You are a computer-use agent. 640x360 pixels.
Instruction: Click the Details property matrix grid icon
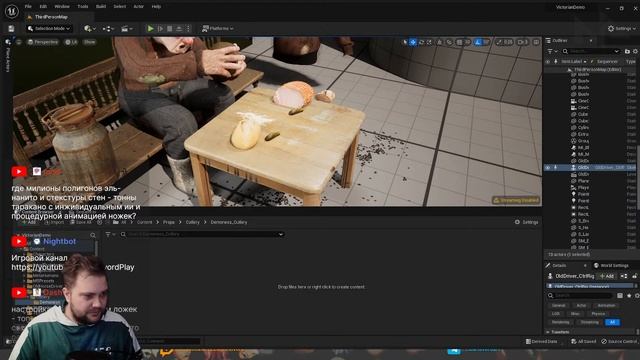(620, 296)
